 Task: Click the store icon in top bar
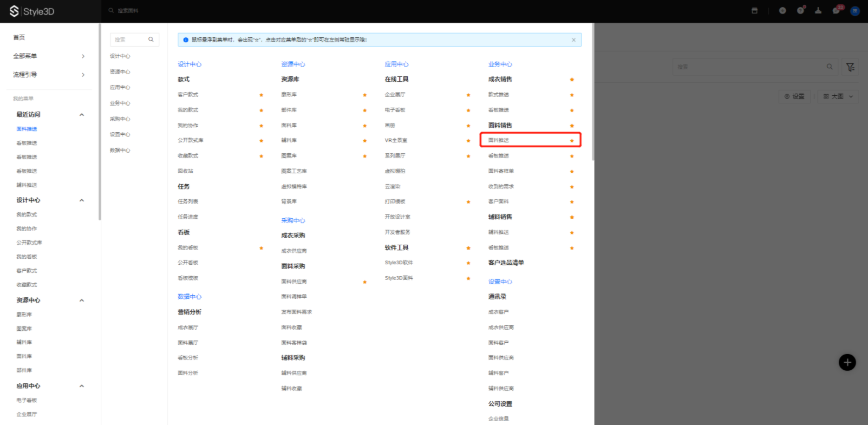coord(754,11)
